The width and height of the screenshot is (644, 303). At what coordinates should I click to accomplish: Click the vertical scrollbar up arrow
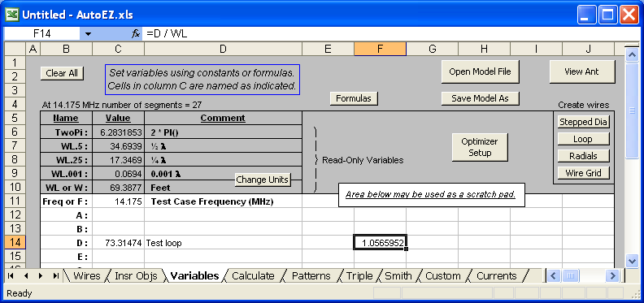pos(632,54)
